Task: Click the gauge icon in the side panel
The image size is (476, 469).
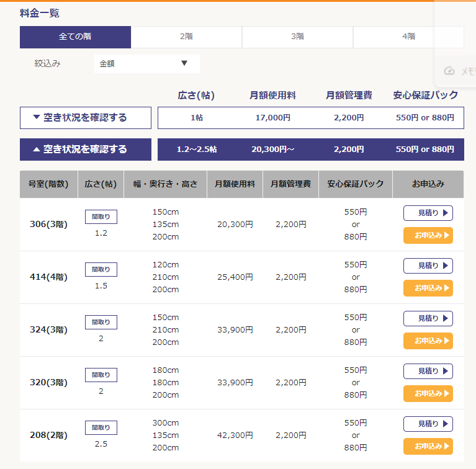Action: point(449,71)
